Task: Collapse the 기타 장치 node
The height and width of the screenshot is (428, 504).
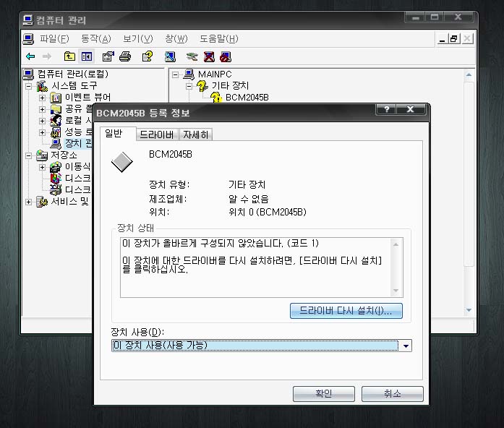Action: pyautogui.click(x=189, y=86)
